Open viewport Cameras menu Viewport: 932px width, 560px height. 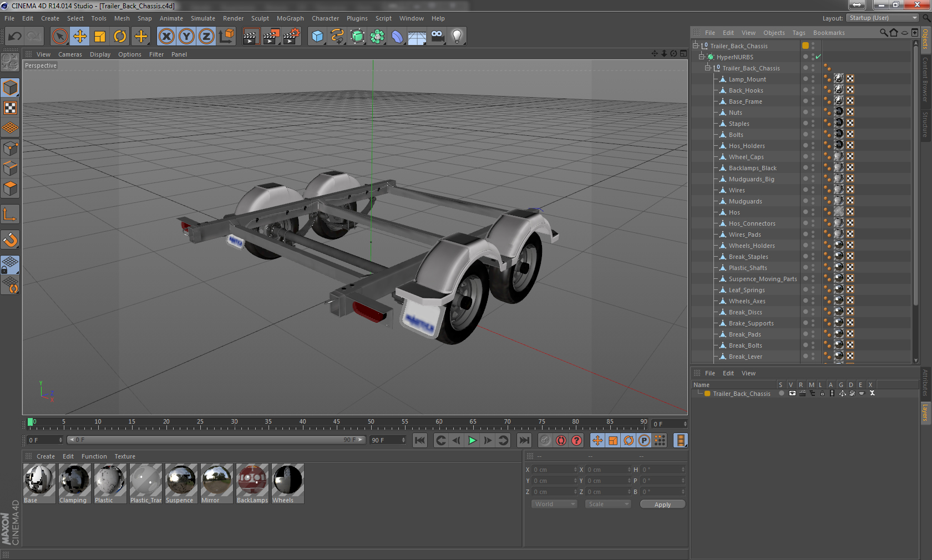(70, 54)
